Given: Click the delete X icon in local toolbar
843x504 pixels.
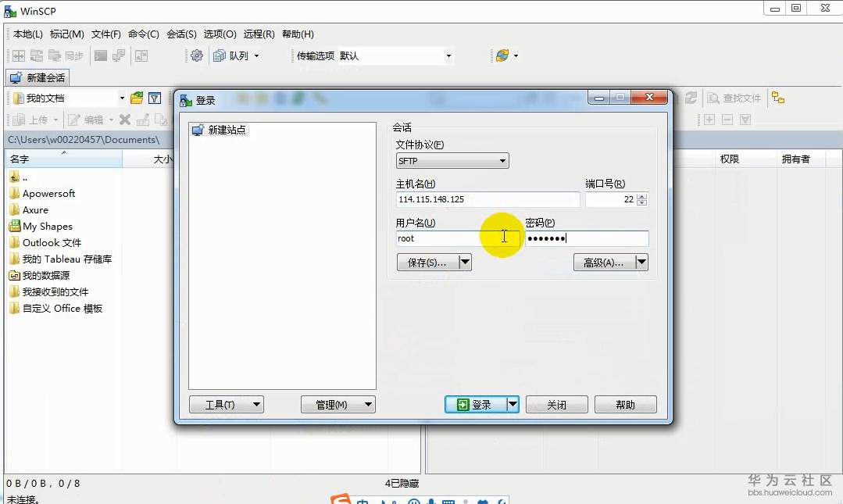Looking at the screenshot, I should point(125,120).
